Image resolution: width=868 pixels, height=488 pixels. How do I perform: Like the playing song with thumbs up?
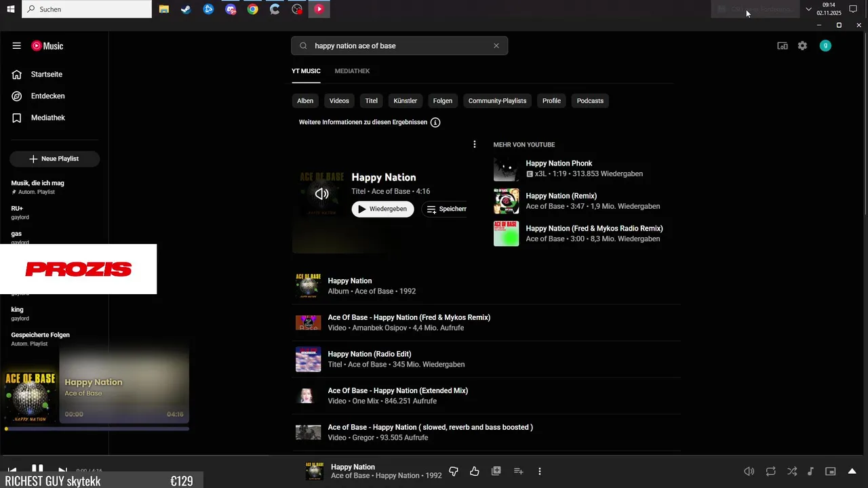pyautogui.click(x=475, y=471)
